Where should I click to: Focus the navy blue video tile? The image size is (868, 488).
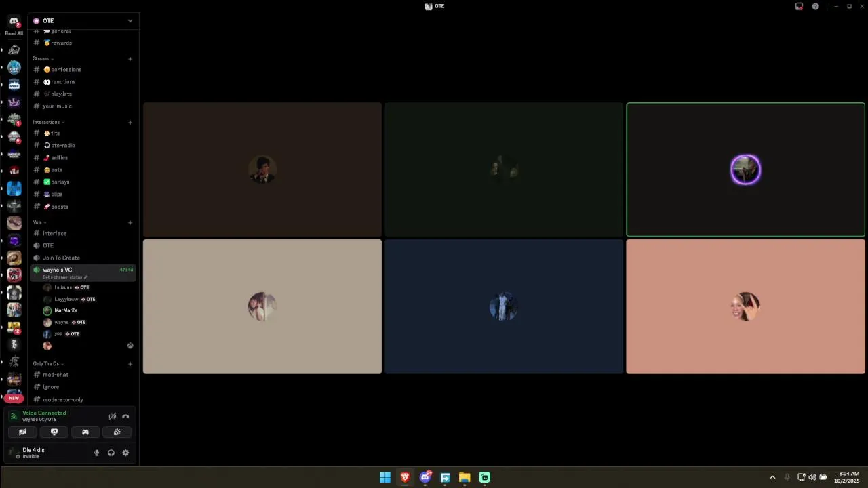[504, 306]
